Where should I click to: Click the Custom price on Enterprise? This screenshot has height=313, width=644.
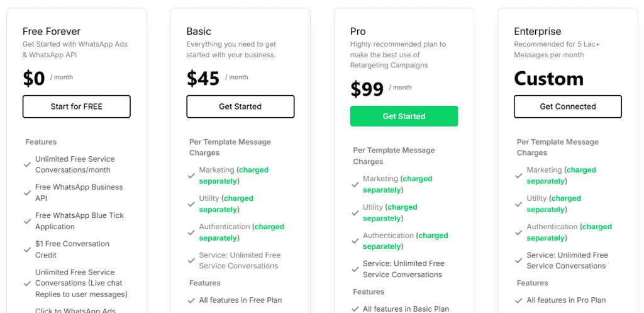(548, 79)
